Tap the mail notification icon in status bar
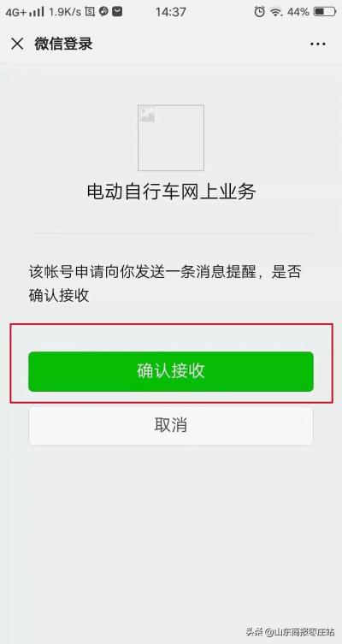 [x=117, y=11]
